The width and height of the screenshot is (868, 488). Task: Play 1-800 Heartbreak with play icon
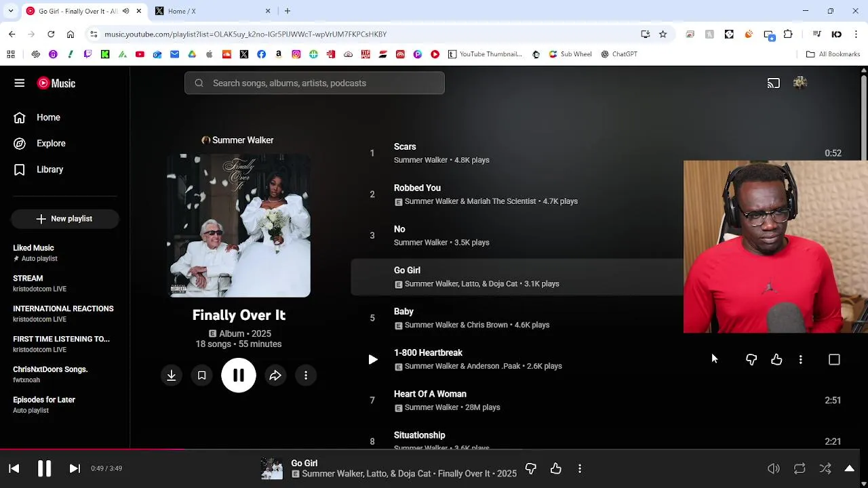tap(372, 360)
